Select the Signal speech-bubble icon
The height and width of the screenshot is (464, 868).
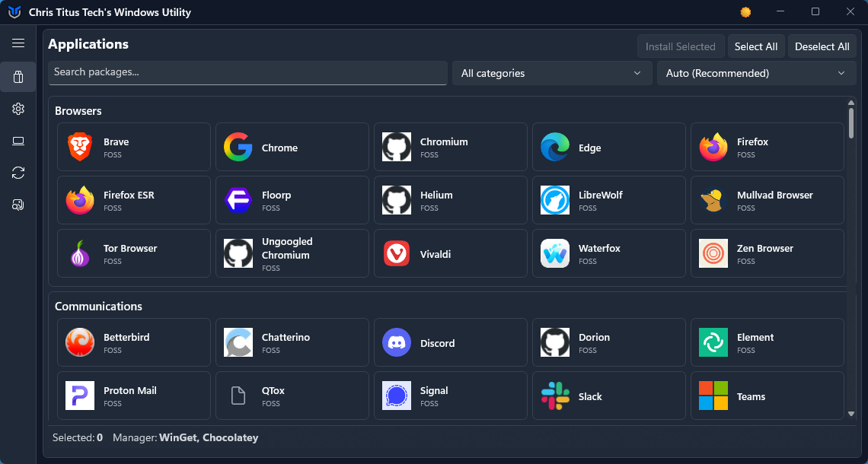[x=397, y=396]
